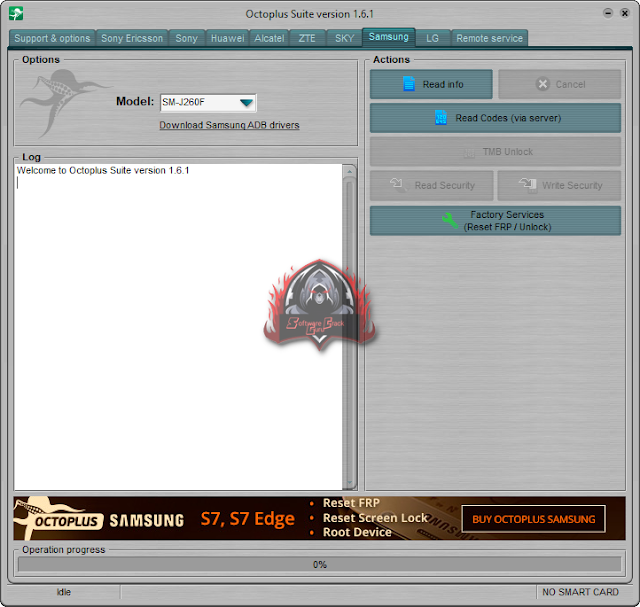Screen dimensions: 640x607
Task: Click 'Reset Screen Lock' banner text
Action: [375, 518]
